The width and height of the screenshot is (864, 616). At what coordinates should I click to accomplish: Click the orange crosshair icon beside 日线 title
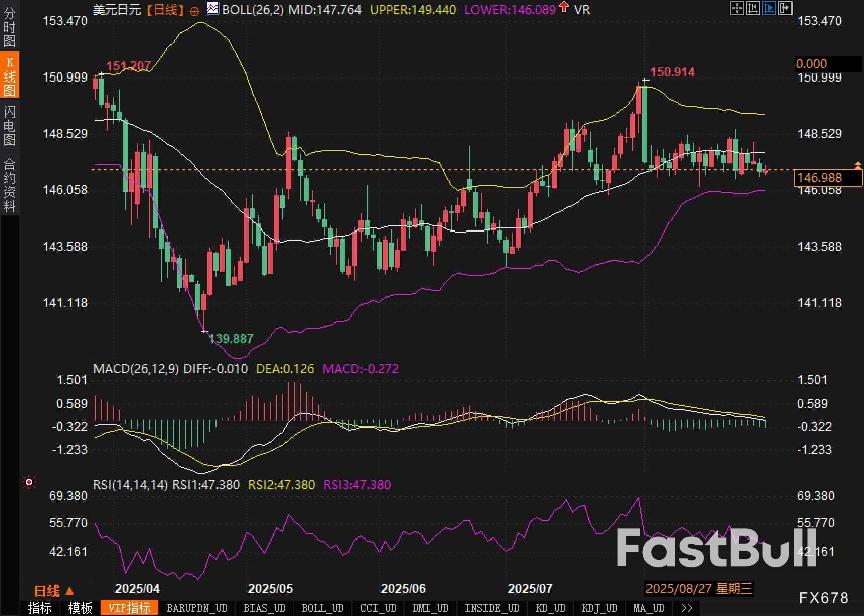tap(195, 11)
